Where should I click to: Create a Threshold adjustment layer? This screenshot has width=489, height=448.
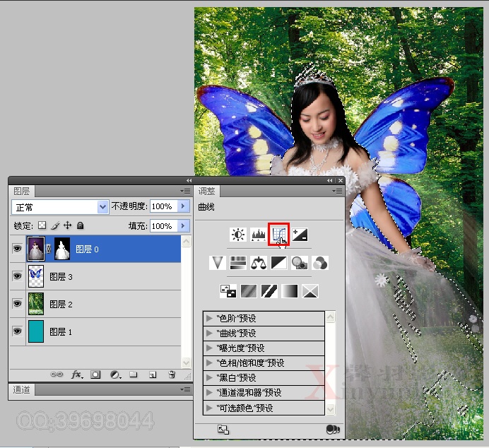pos(269,291)
